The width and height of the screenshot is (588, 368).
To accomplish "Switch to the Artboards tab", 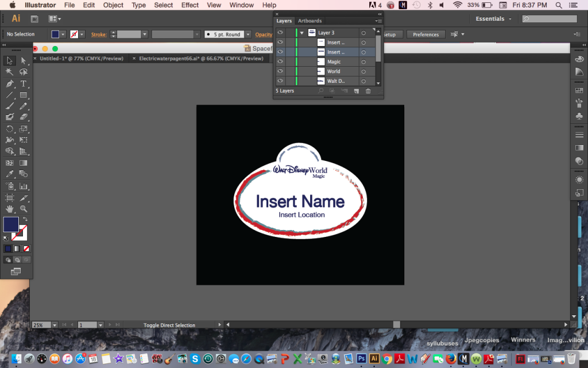I will point(310,21).
